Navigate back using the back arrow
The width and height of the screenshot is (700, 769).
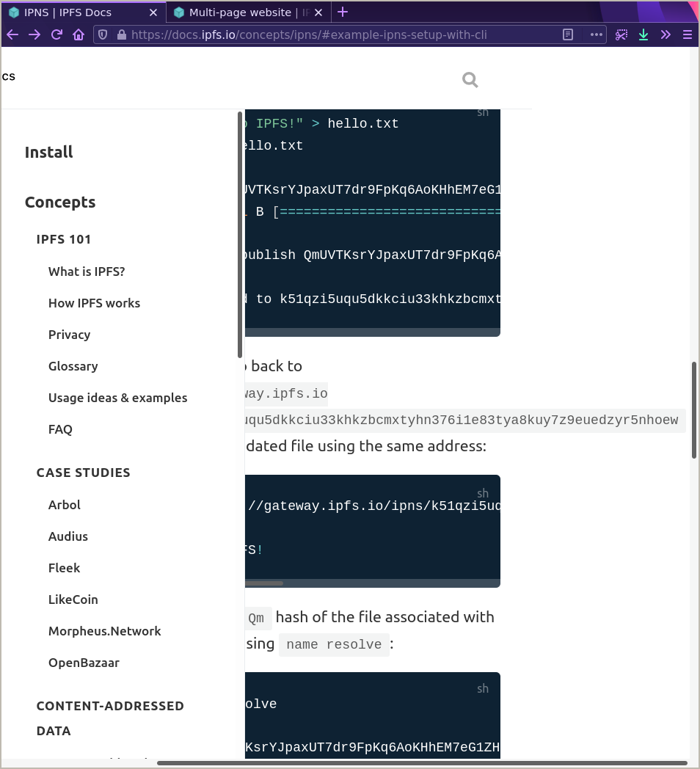[x=12, y=34]
